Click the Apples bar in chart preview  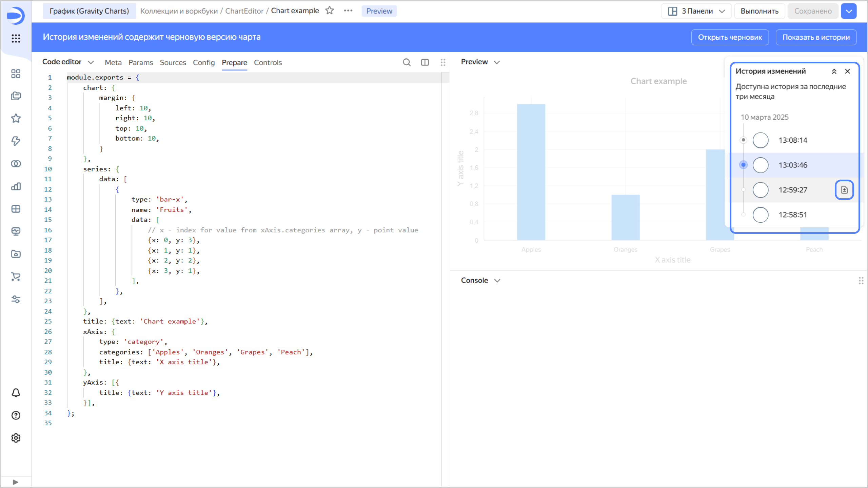[531, 172]
